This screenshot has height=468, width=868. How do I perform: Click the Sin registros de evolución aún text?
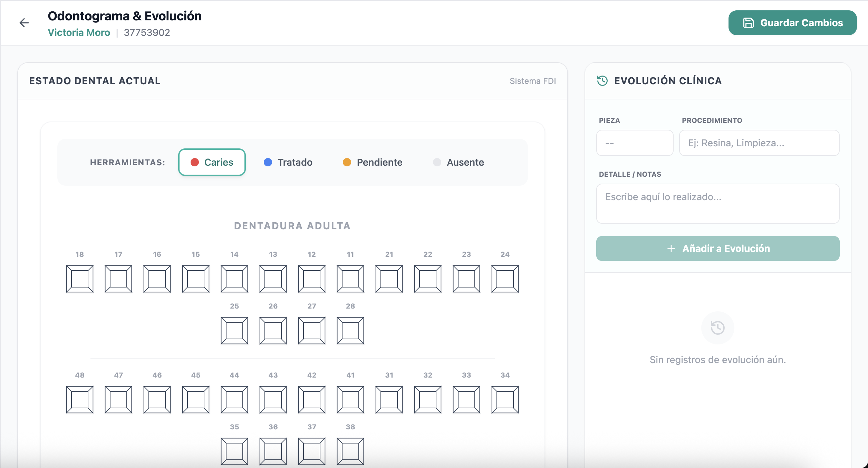718,360
